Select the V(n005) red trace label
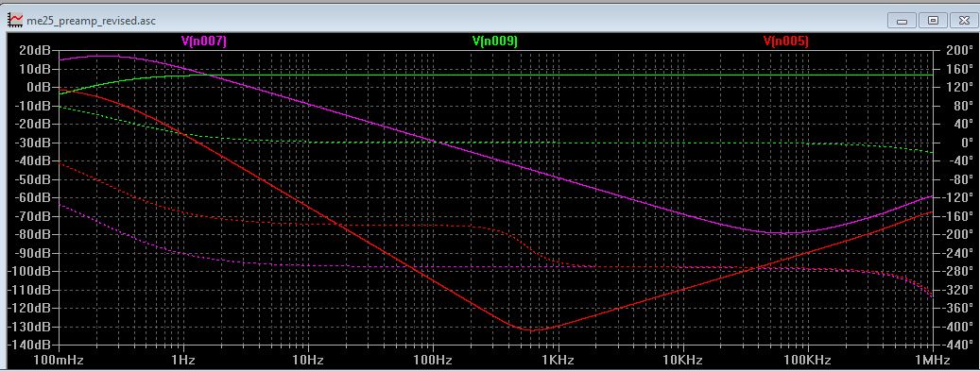The image size is (980, 371). pyautogui.click(x=785, y=42)
